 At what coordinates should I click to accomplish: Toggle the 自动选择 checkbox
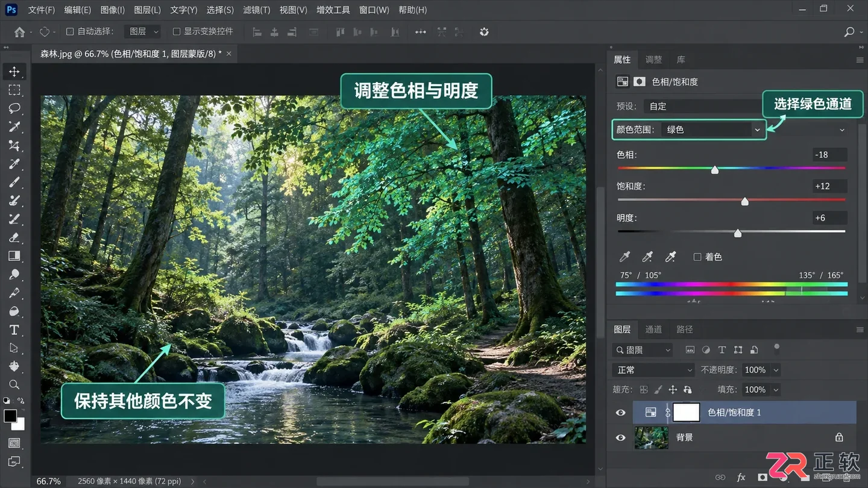pos(70,31)
